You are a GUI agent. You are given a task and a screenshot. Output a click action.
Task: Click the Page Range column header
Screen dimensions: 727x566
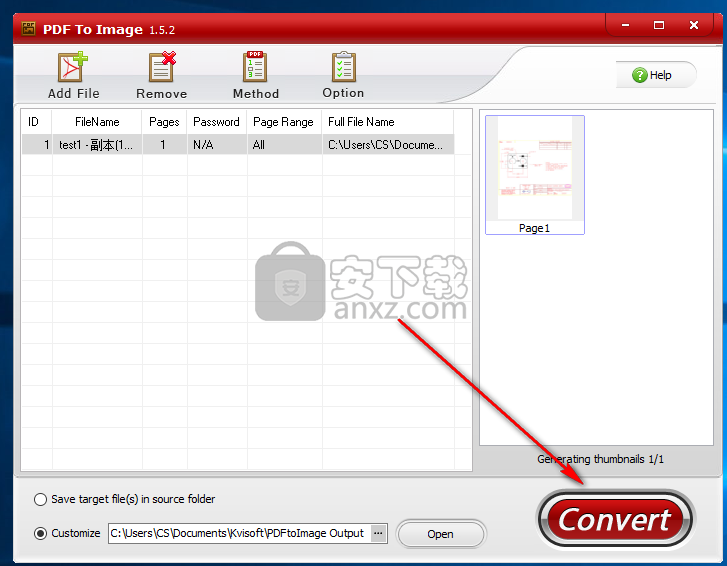tap(283, 122)
